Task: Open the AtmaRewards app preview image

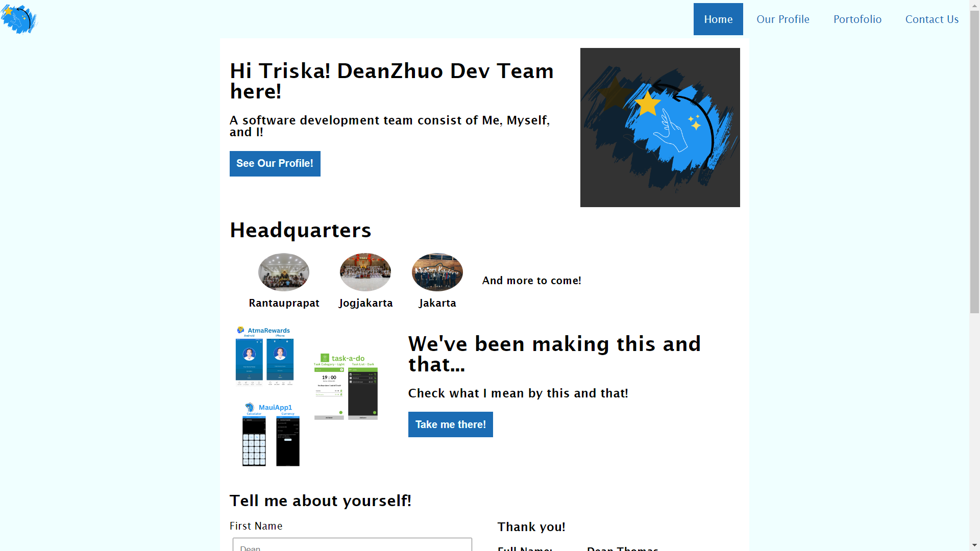Action: coord(264,356)
